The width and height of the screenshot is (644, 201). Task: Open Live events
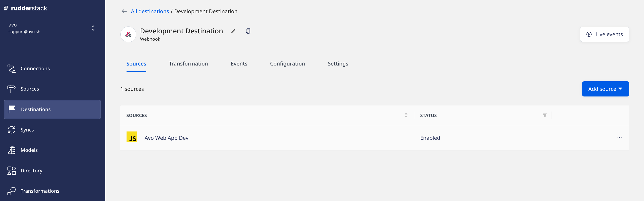(x=604, y=34)
